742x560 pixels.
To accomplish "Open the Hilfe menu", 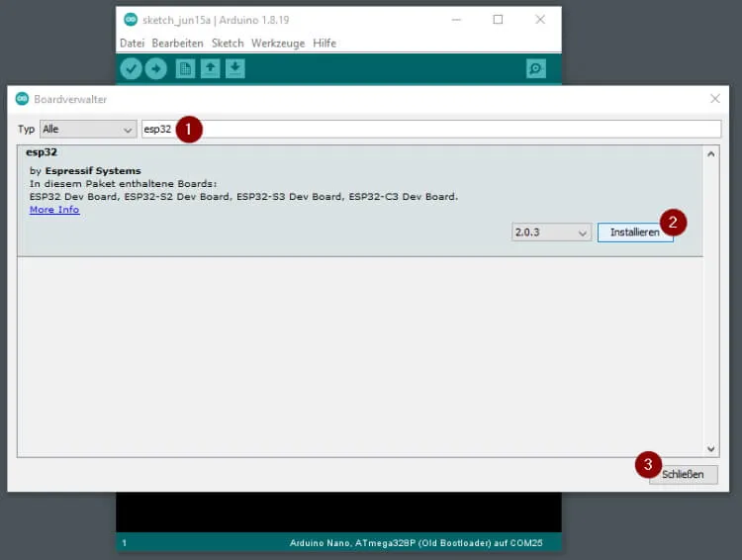I will [325, 44].
